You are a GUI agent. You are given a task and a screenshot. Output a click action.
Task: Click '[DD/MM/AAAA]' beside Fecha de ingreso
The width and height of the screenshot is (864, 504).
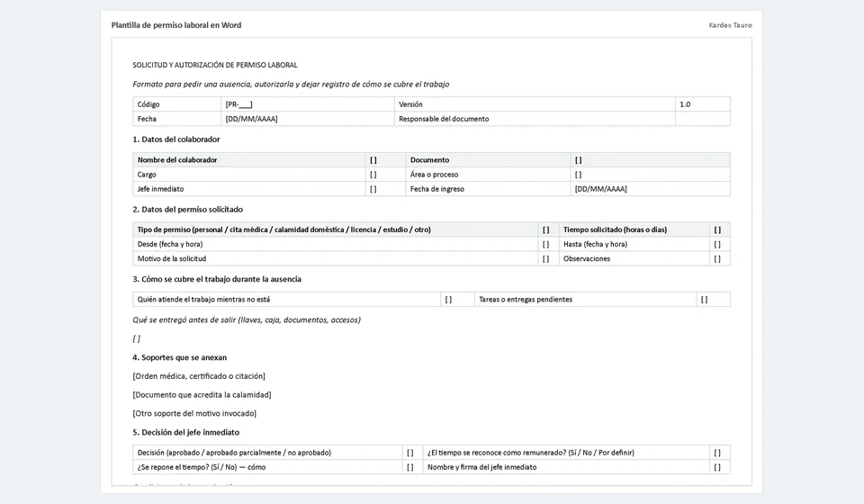click(650, 189)
